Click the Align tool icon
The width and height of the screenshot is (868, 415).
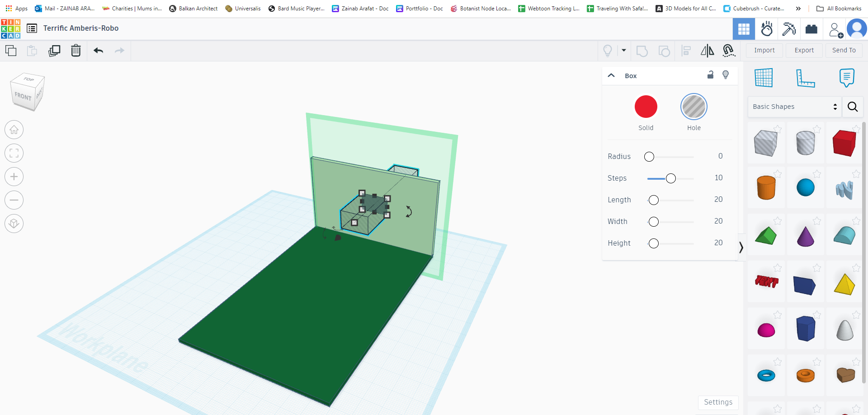click(x=686, y=51)
